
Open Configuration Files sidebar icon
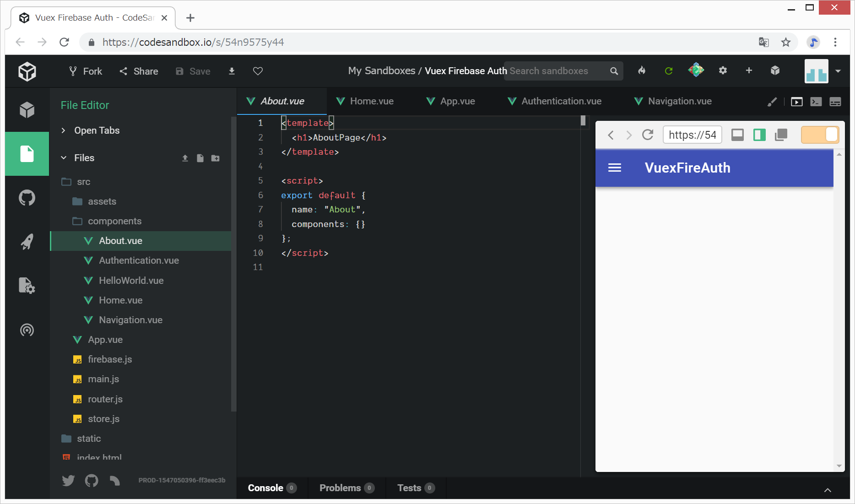point(27,286)
